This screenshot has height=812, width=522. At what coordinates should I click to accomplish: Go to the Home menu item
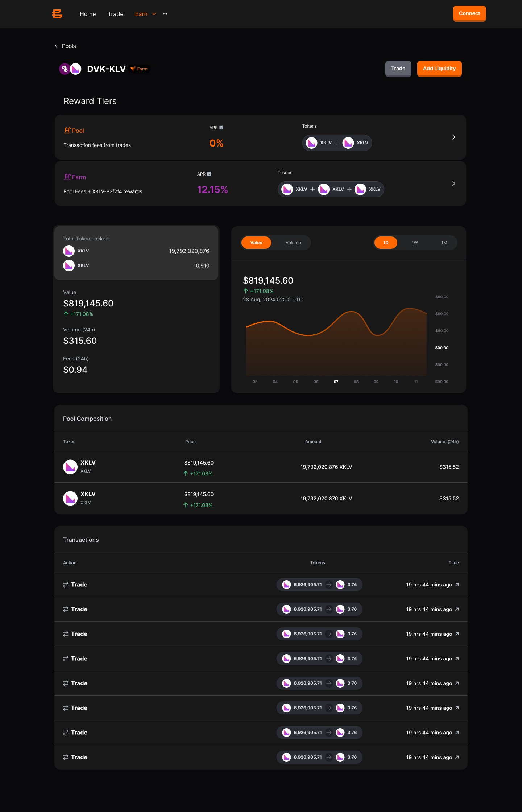pos(88,14)
